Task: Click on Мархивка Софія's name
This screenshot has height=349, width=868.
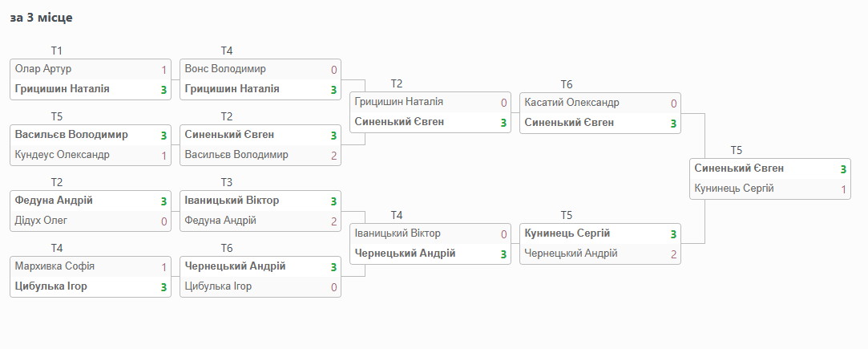Action: (55, 266)
